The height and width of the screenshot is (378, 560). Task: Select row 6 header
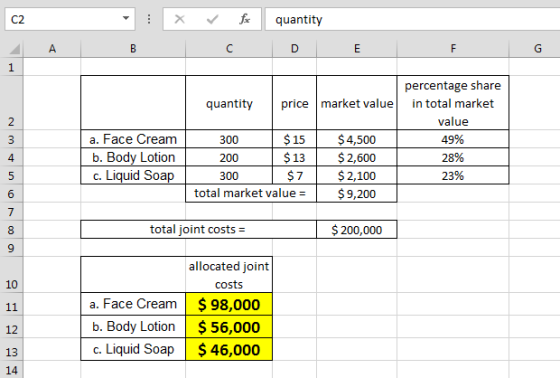(x=11, y=194)
